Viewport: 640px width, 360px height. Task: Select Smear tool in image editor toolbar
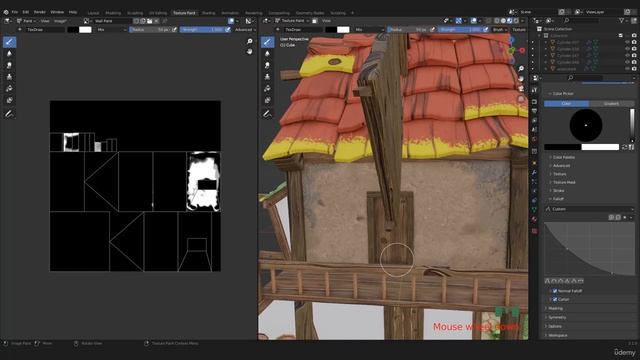(x=9, y=65)
